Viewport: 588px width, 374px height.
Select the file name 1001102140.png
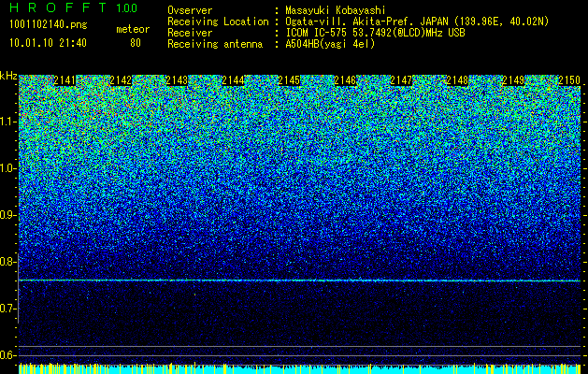coord(48,25)
